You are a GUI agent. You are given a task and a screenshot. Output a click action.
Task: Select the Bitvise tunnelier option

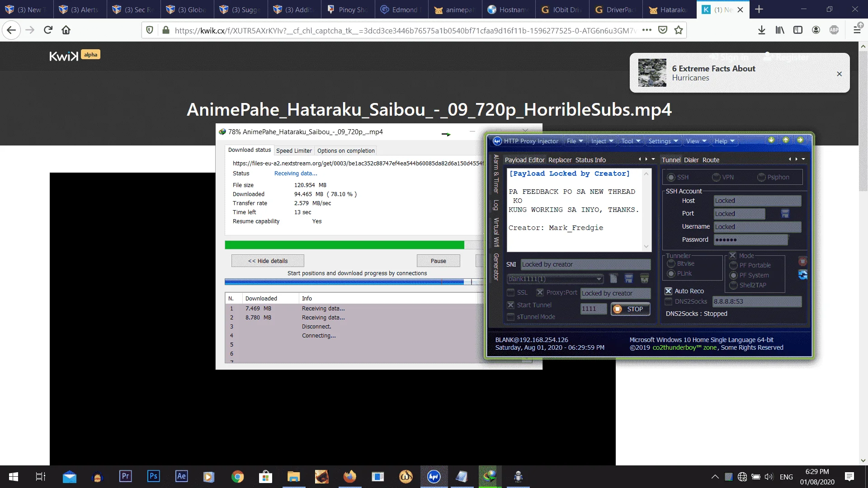coord(671,263)
